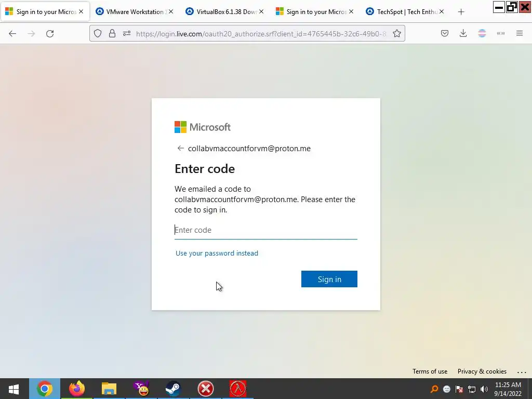Open the clock showing 11:25 AM

(508, 389)
